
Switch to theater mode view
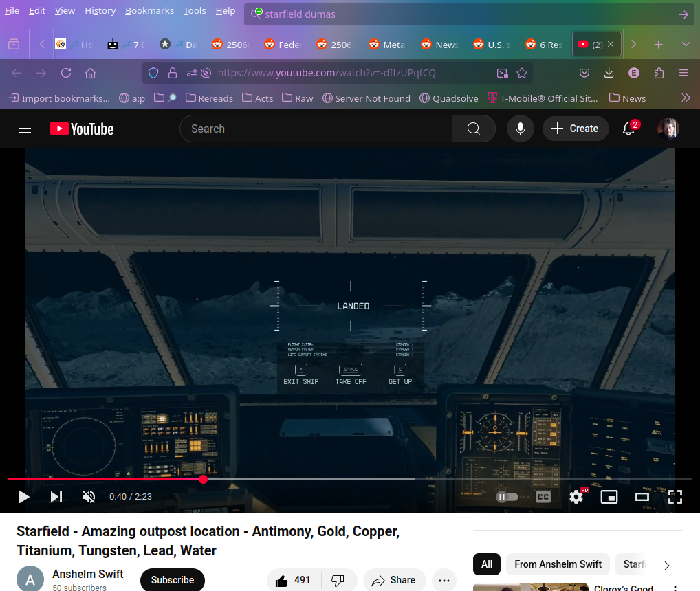642,497
